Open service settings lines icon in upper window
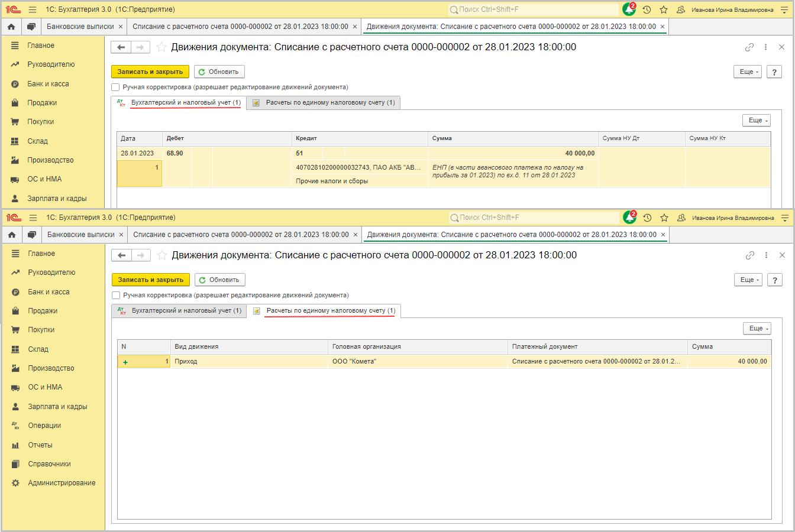This screenshot has width=795, height=532. 784,9
